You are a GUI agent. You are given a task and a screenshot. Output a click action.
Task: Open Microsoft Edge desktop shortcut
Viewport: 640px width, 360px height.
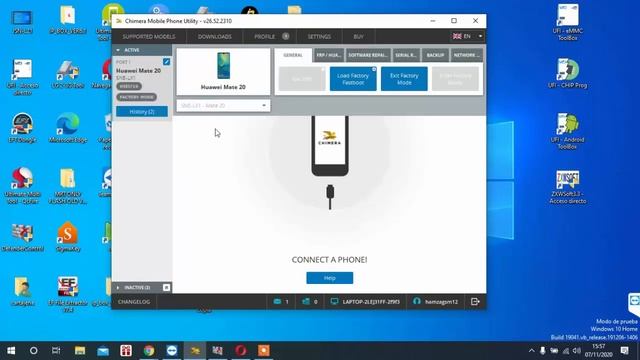pyautogui.click(x=68, y=128)
